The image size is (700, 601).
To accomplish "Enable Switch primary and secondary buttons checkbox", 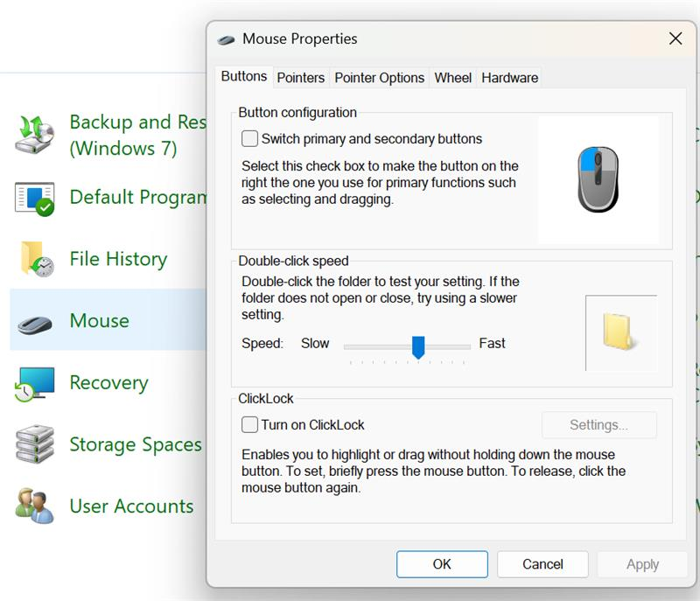I will (249, 138).
